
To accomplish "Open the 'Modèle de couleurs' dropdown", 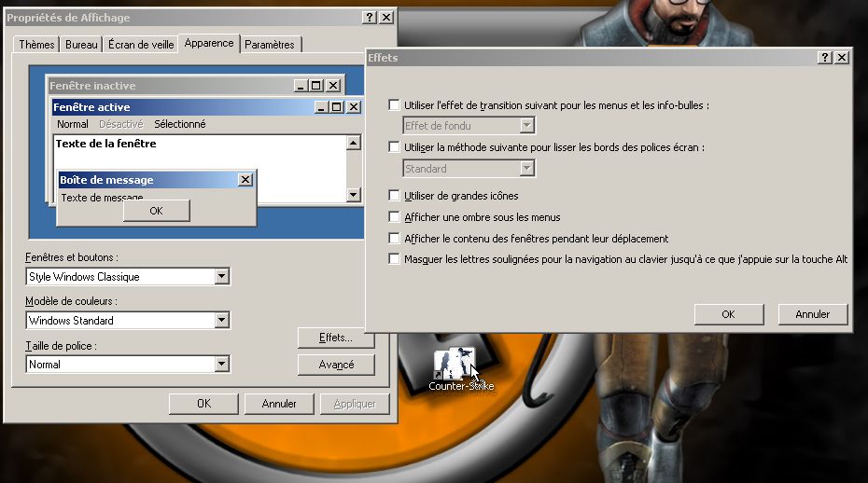I will click(221, 321).
